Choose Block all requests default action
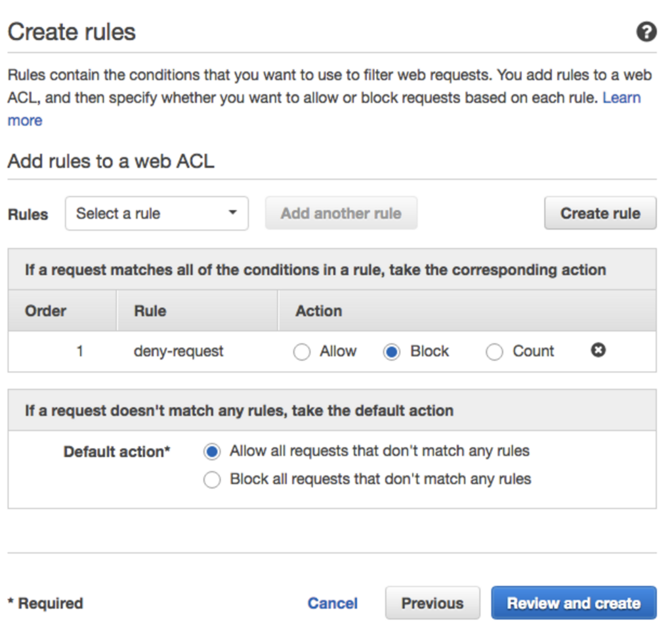 tap(212, 480)
